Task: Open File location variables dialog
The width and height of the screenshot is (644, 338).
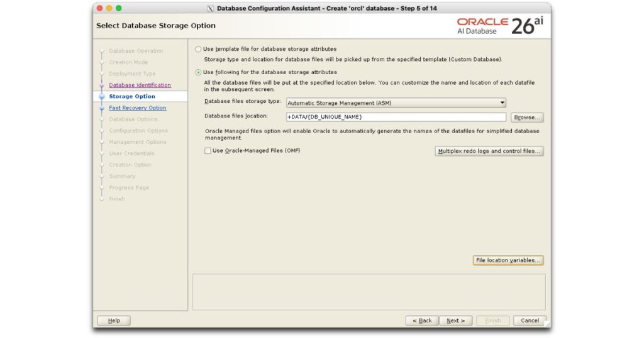Action: (x=508, y=261)
